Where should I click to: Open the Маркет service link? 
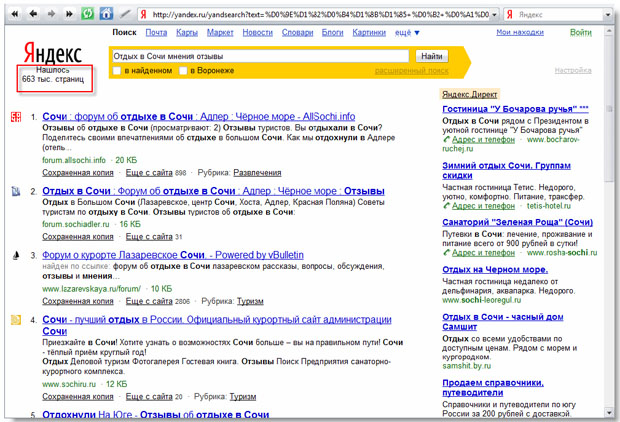click(220, 33)
